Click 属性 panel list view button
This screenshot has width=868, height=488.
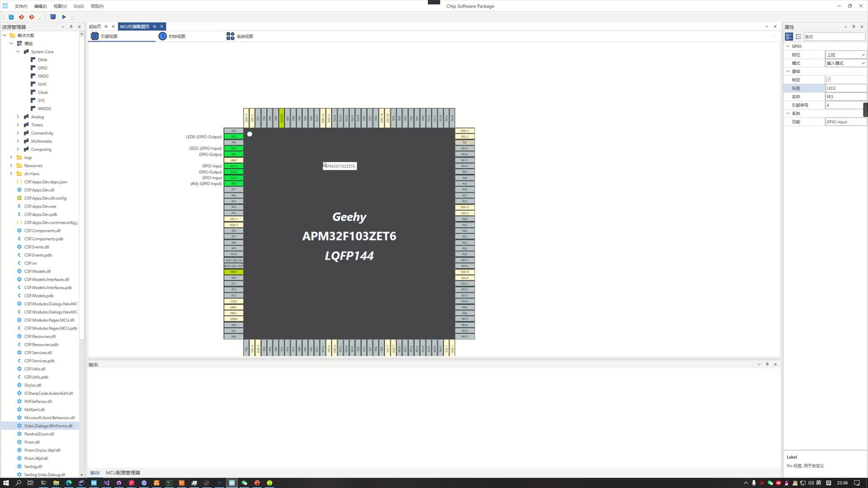click(798, 36)
